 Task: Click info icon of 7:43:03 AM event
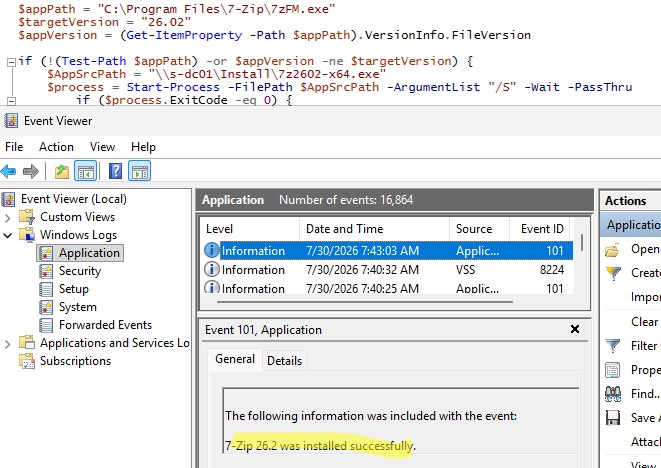(212, 250)
